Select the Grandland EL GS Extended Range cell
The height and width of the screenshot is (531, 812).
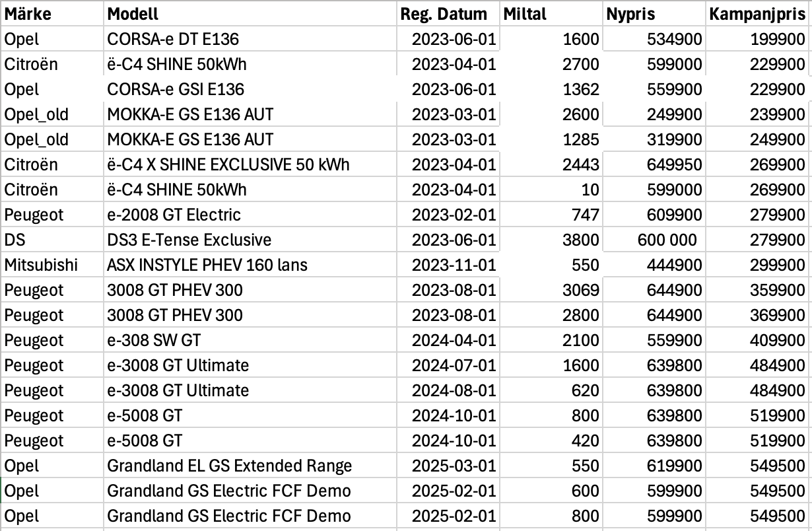click(250, 466)
